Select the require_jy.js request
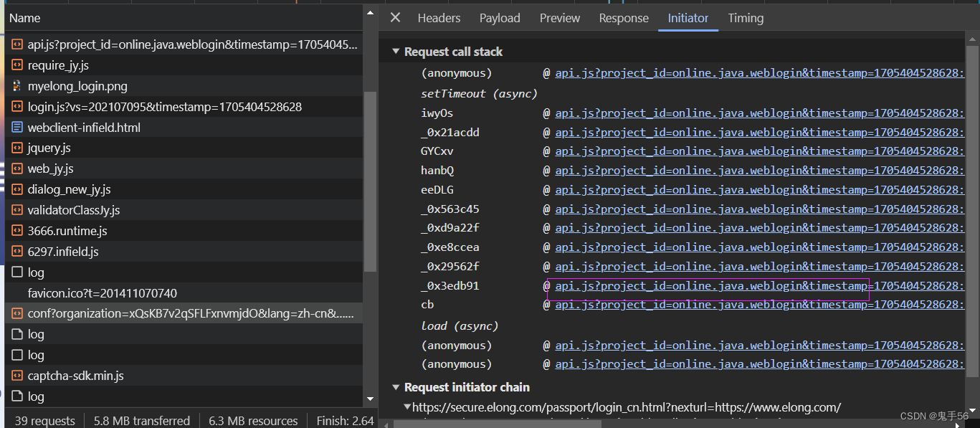 point(184,65)
